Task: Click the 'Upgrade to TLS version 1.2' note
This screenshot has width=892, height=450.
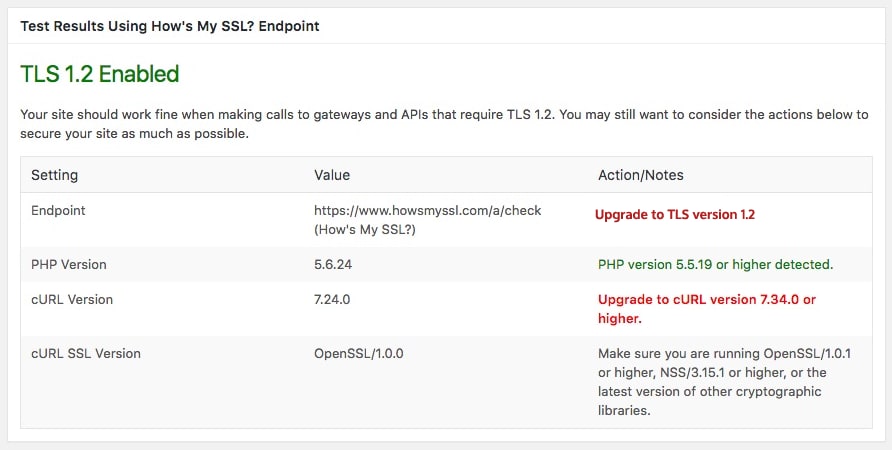Action: (x=675, y=214)
